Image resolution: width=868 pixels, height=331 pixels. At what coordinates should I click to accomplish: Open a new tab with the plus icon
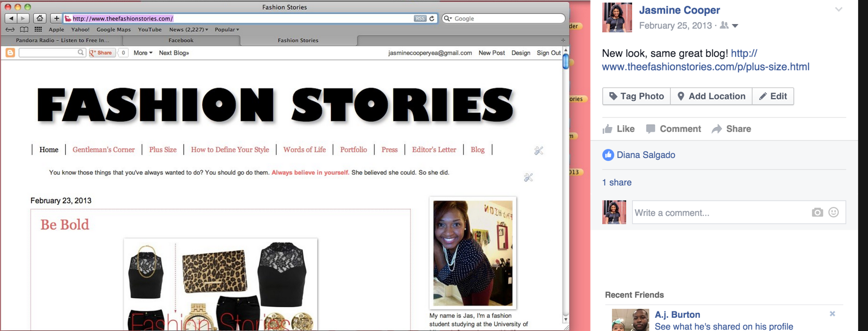tap(563, 40)
